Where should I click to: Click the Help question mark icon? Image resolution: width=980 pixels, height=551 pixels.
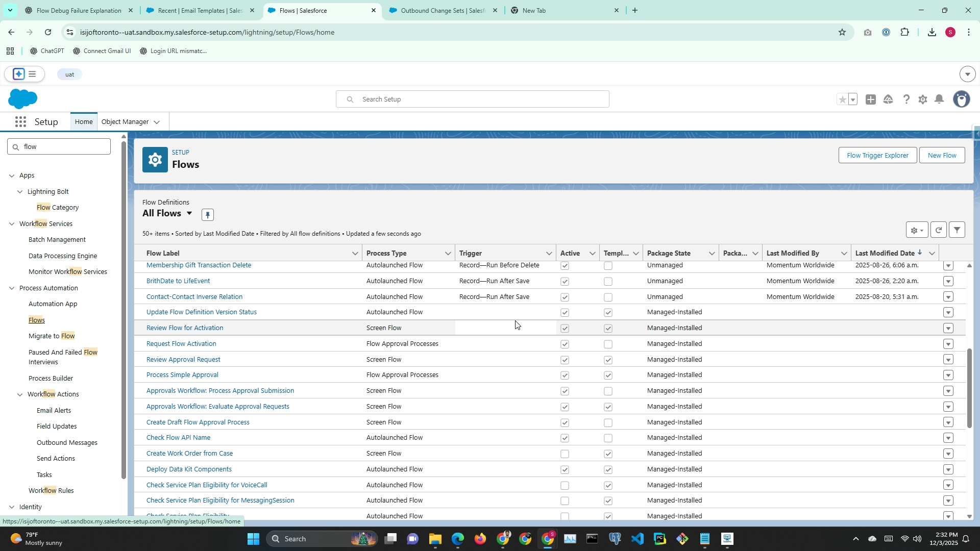click(906, 99)
